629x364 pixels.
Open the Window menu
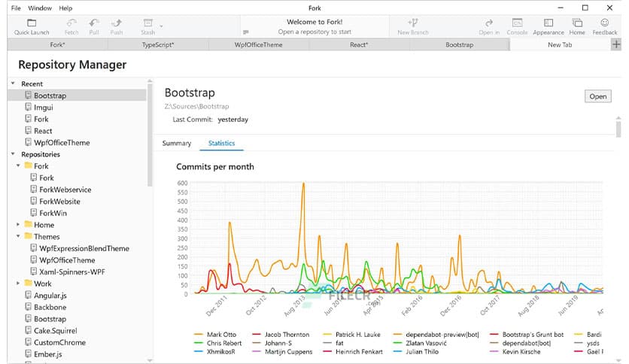tap(40, 8)
